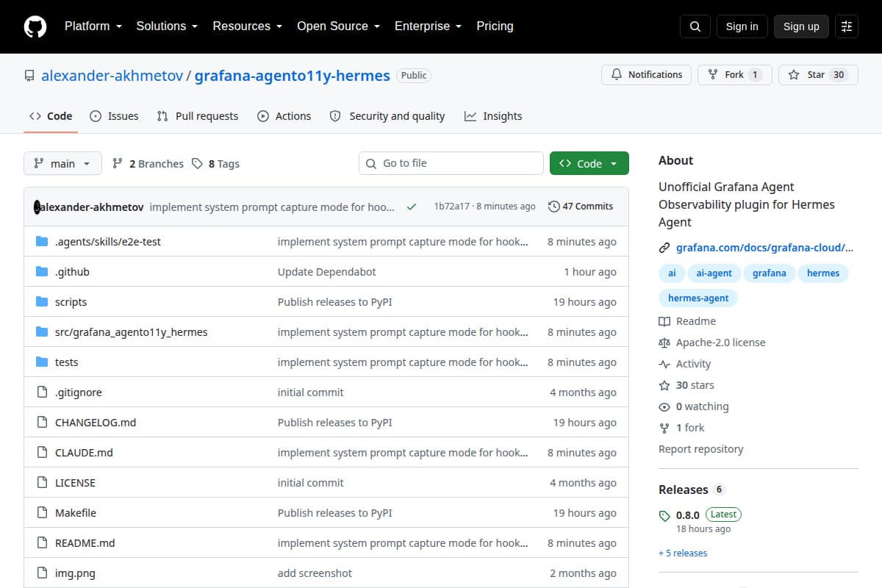View the 2 Branches link
This screenshot has height=588, width=882.
(148, 164)
